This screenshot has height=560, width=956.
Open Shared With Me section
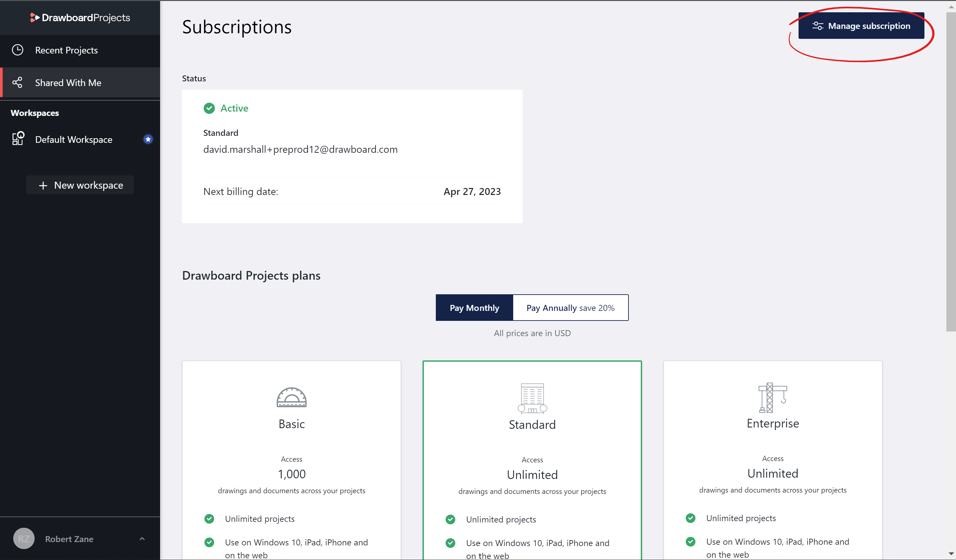click(x=80, y=83)
